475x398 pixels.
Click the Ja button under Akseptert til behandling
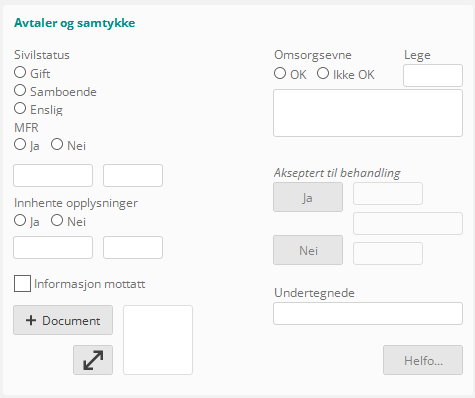point(308,197)
